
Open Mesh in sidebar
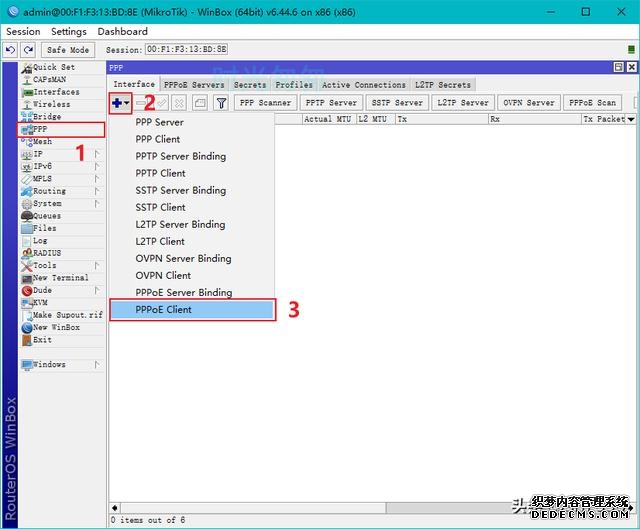(x=62, y=142)
